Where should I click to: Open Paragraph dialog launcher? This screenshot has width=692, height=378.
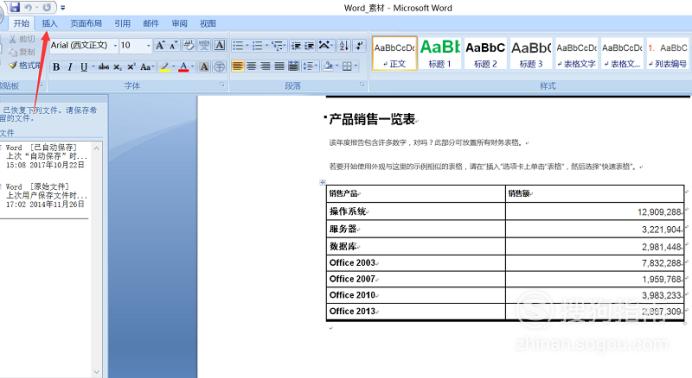pyautogui.click(x=362, y=85)
